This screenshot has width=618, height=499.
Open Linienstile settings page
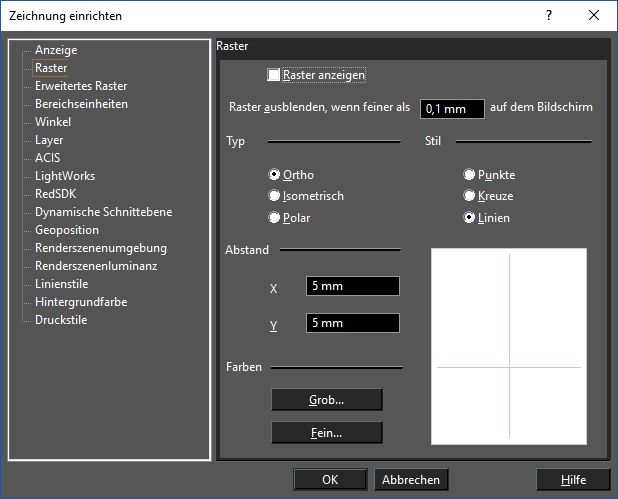(x=61, y=284)
